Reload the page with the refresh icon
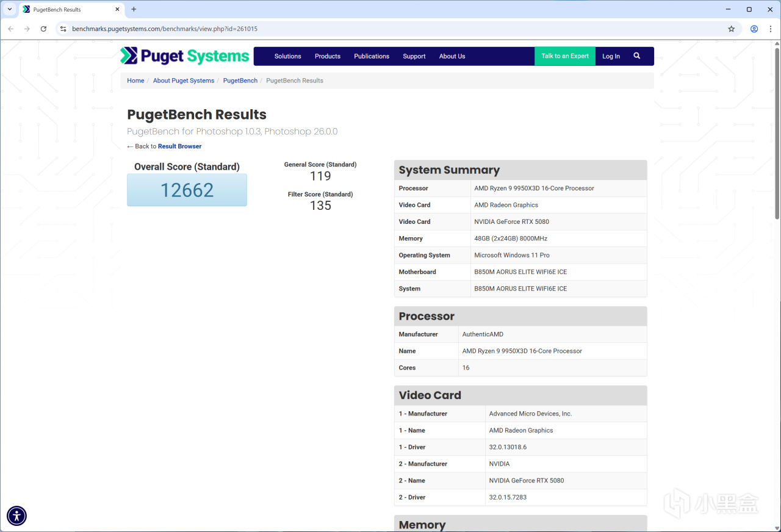 (43, 29)
